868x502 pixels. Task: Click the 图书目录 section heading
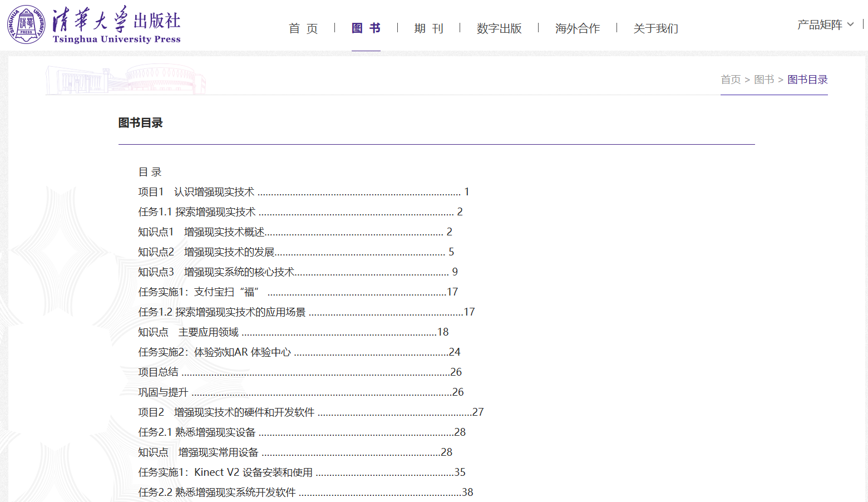[140, 123]
